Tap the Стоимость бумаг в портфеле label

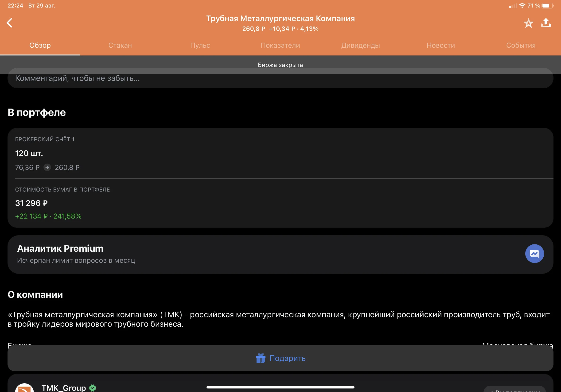coord(62,190)
